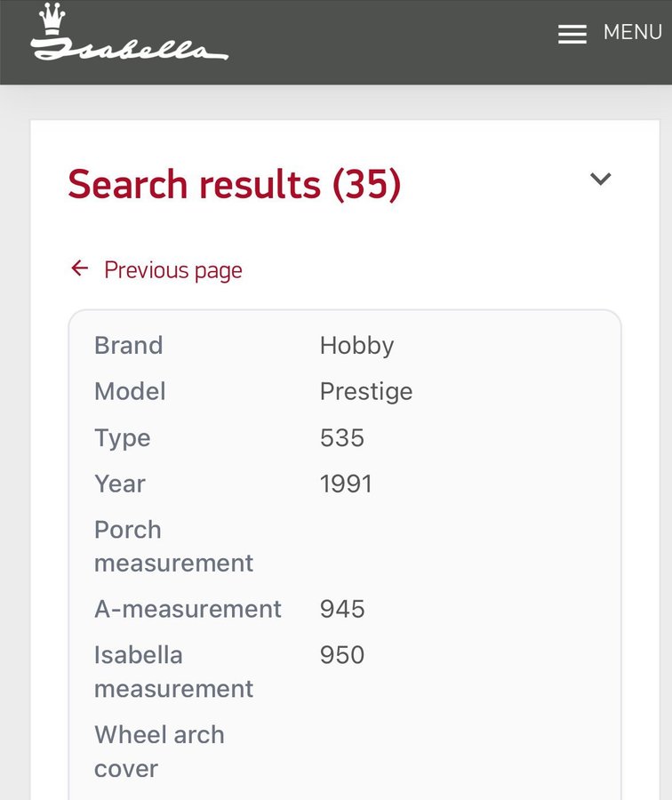Viewport: 672px width, 800px height.
Task: Select the Wheel arch cover label
Action: [x=159, y=752]
